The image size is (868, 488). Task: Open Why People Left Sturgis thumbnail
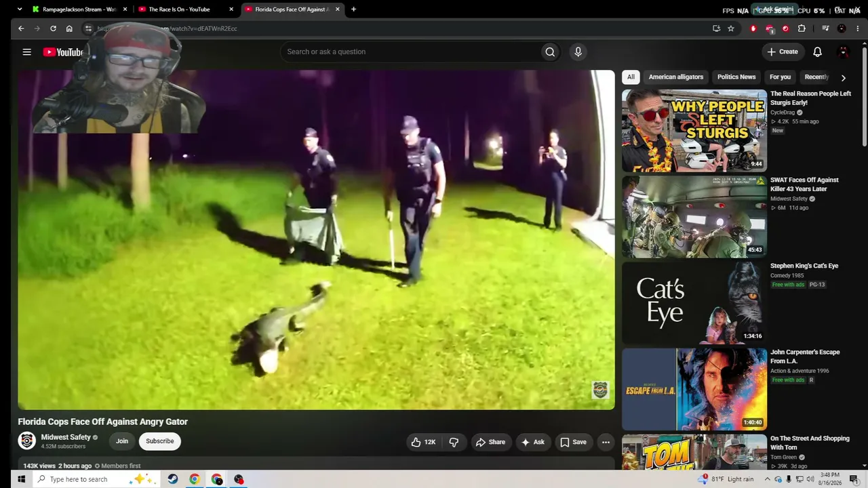point(694,131)
